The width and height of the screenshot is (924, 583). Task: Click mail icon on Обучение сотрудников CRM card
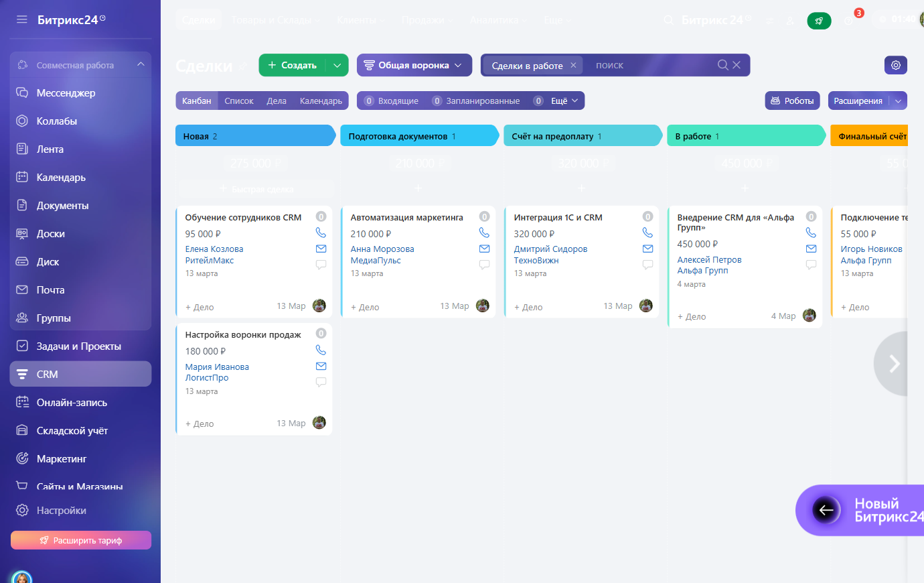tap(321, 249)
